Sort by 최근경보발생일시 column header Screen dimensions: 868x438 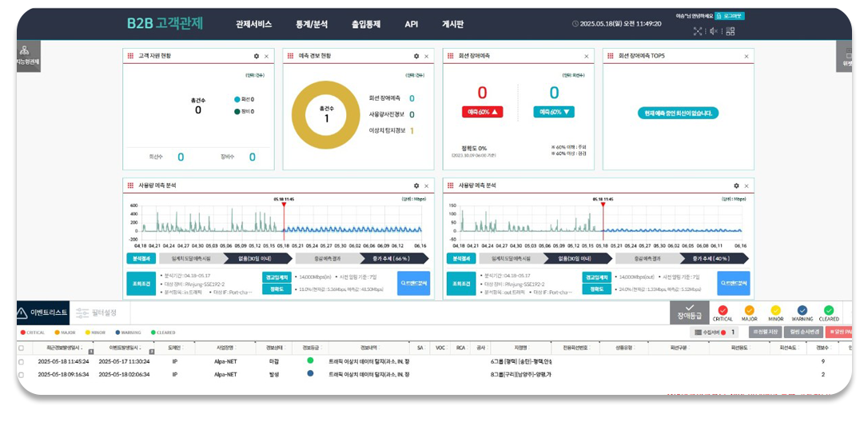click(x=62, y=348)
